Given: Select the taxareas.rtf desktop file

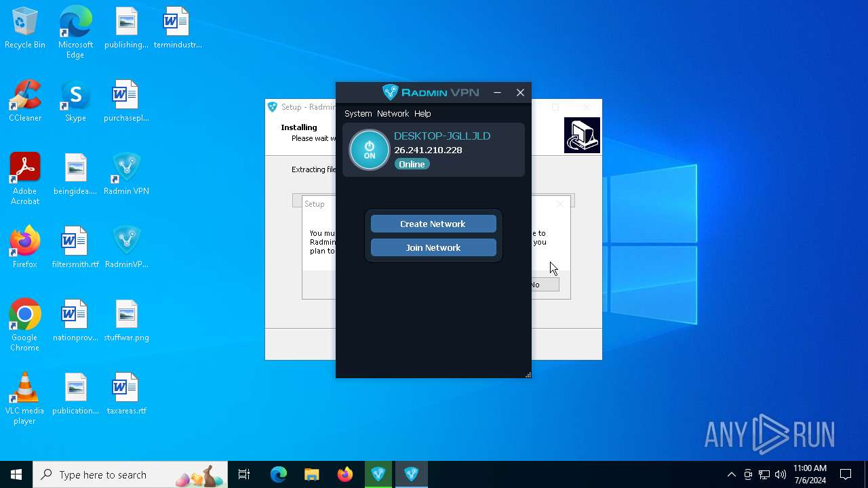Looking at the screenshot, I should 126,394.
